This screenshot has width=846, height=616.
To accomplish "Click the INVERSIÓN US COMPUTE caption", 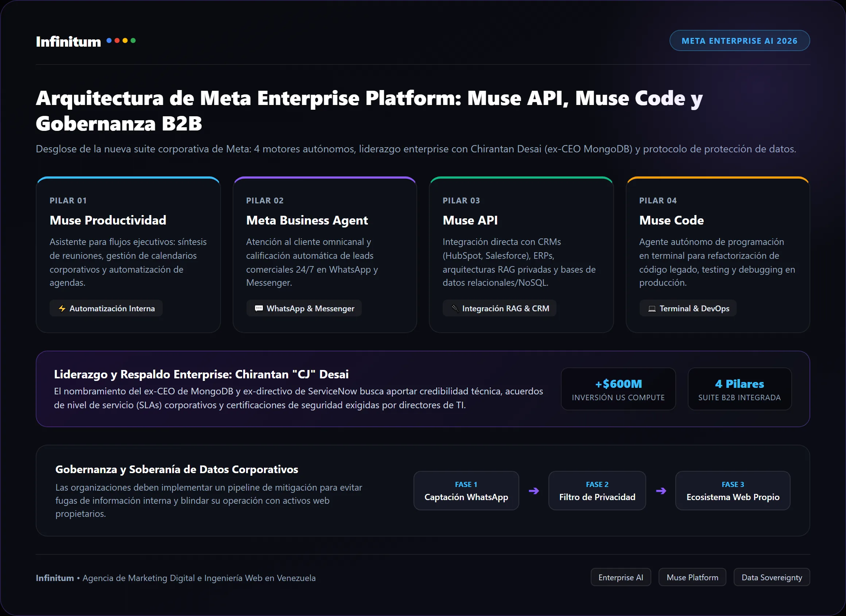I will 618,398.
